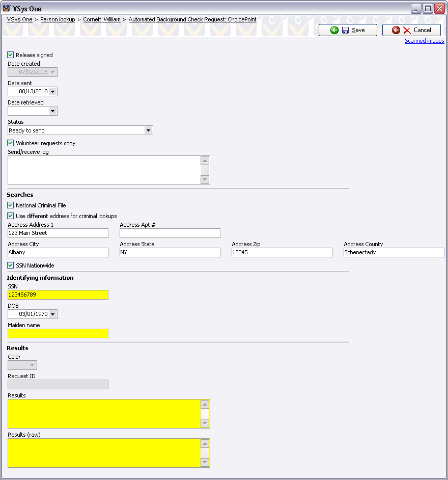
Task: Open the Date retrieved date picker
Action: pyautogui.click(x=52, y=111)
